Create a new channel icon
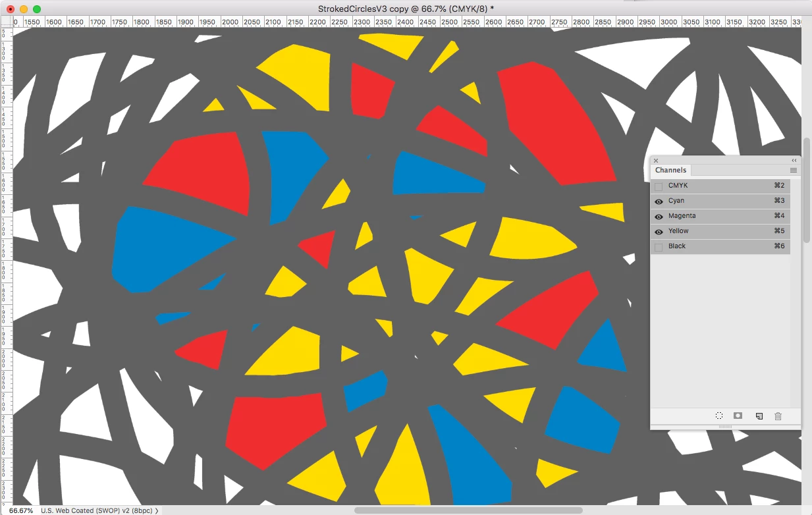Screen dimensions: 812x515 coord(759,416)
